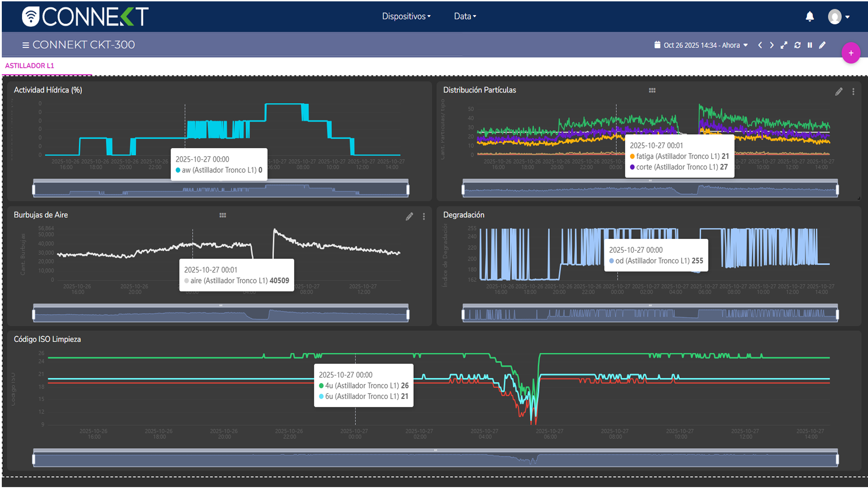Open the Dispositivos menu

(x=406, y=16)
